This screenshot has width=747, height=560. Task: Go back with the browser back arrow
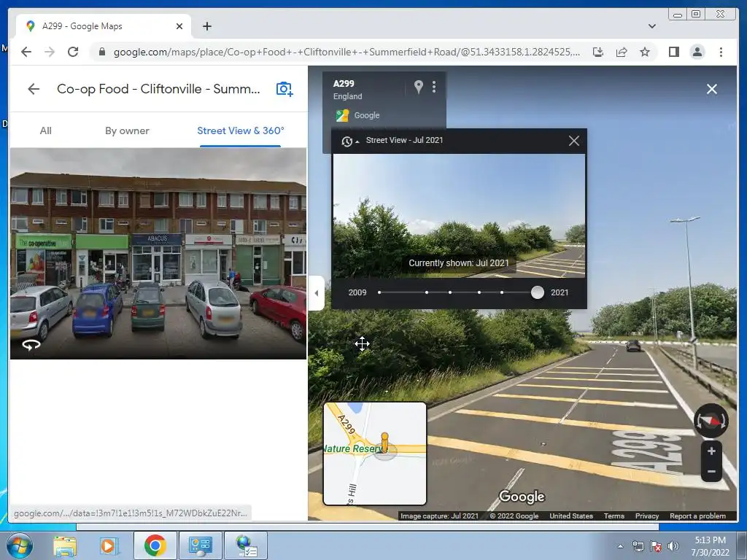pos(26,52)
